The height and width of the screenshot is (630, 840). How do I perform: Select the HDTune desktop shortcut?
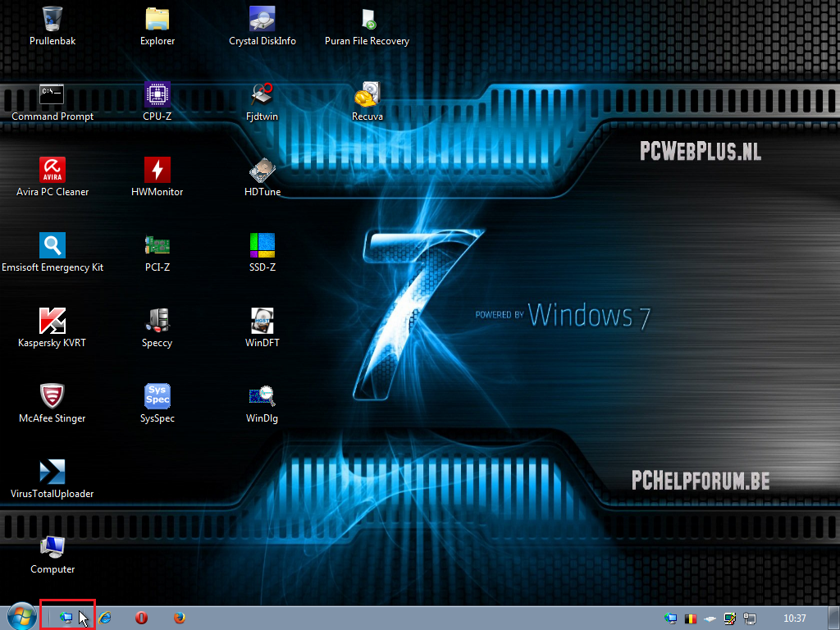pyautogui.click(x=262, y=171)
